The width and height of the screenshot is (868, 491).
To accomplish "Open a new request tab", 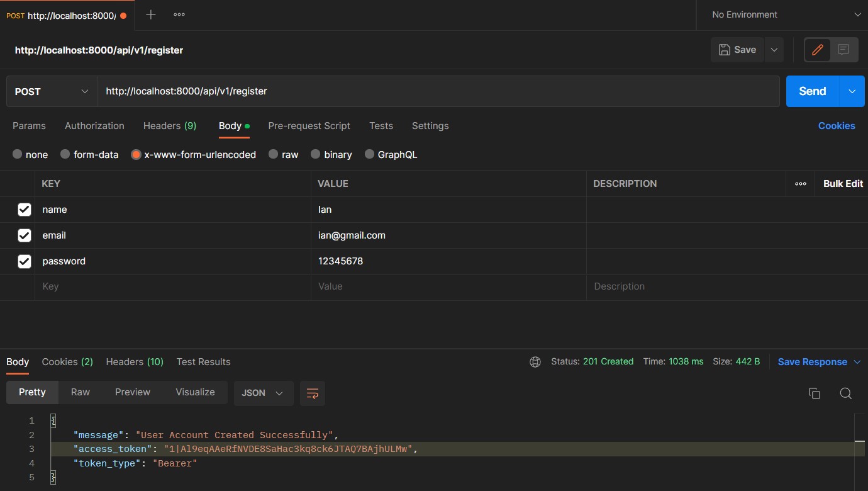I will tap(150, 14).
